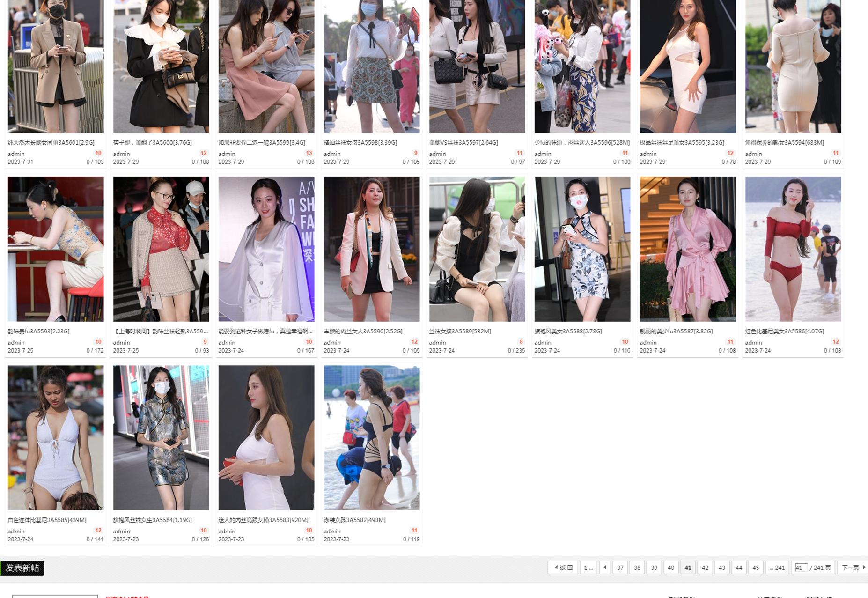This screenshot has width=868, height=598.
Task: Open title link ending 3A5594[683M]
Action: click(x=784, y=142)
